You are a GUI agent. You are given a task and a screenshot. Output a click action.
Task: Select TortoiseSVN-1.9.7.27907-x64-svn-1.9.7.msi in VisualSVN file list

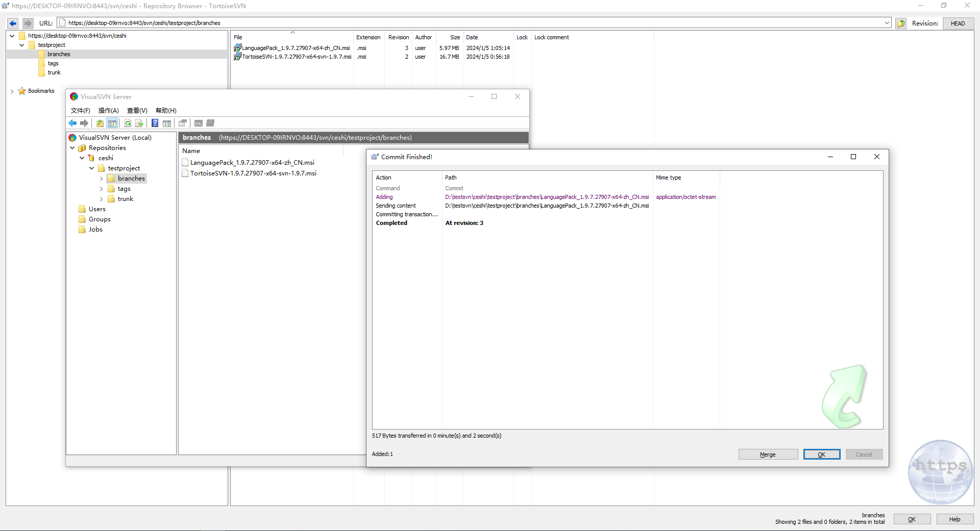pyautogui.click(x=253, y=173)
